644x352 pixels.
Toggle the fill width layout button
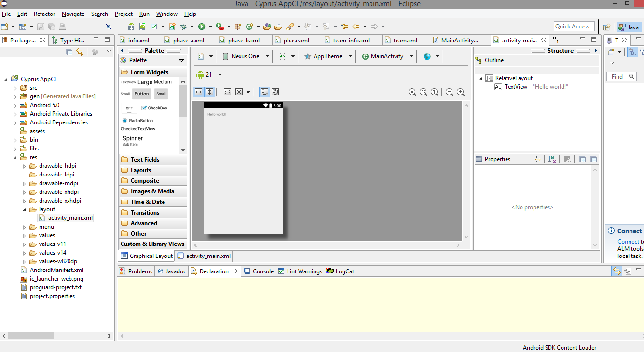[198, 92]
